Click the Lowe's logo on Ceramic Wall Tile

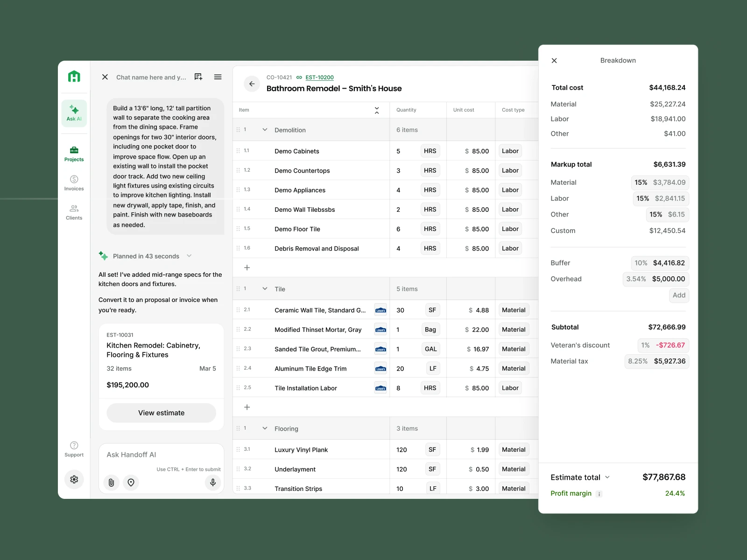(x=380, y=309)
